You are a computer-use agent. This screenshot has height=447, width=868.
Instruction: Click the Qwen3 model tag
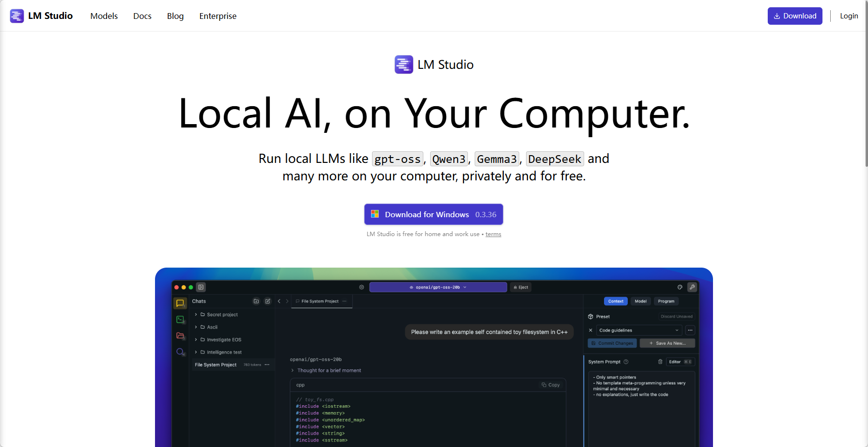point(449,159)
